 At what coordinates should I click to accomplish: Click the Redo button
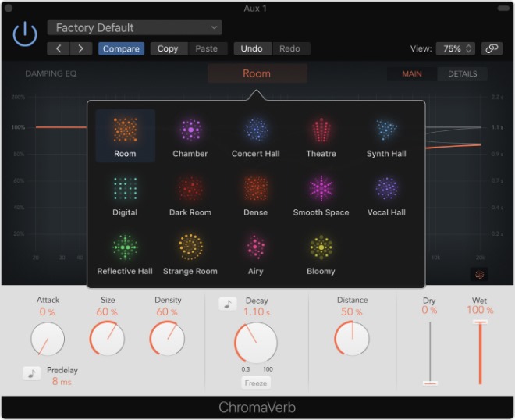coord(289,48)
